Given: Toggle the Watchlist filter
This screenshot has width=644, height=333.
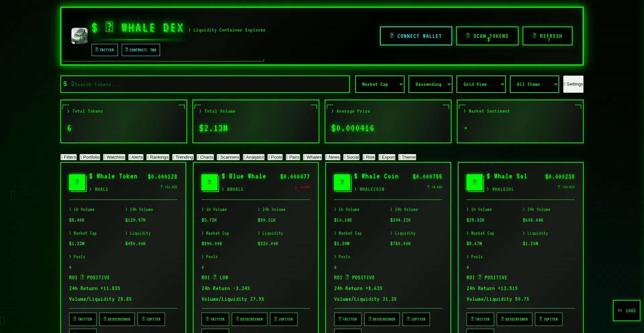Looking at the screenshot, I should coord(114,157).
